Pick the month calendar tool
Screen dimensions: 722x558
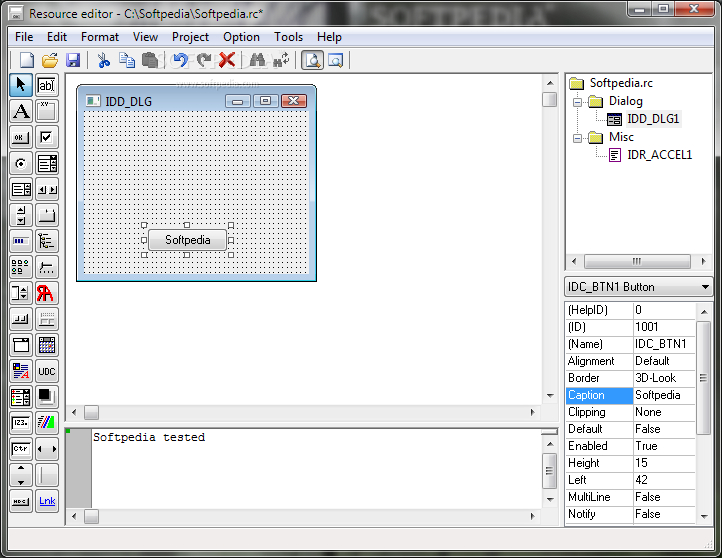(47, 345)
